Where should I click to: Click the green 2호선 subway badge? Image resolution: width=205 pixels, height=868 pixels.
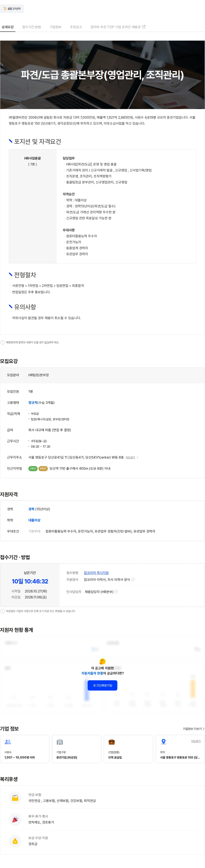point(33,468)
